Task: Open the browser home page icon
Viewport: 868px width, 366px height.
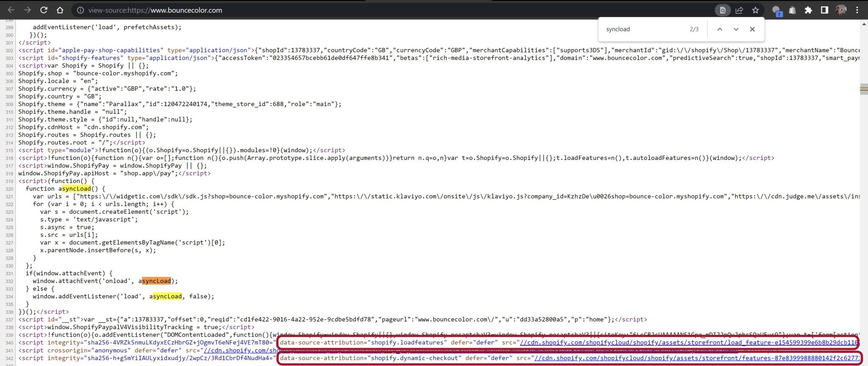Action: [x=60, y=10]
